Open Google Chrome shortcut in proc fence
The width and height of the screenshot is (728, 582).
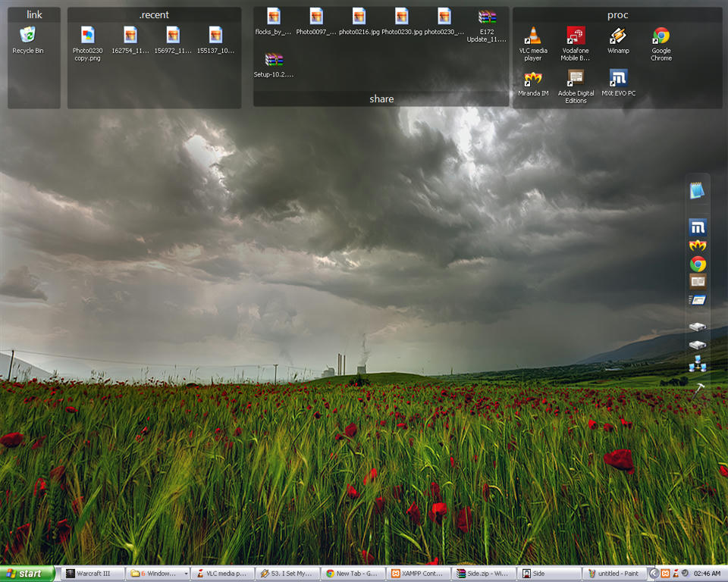(x=661, y=36)
